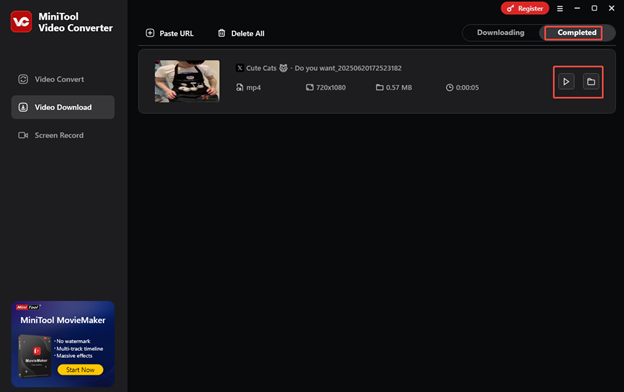The height and width of the screenshot is (392, 624).
Task: Click the red Register button
Action: click(525, 8)
